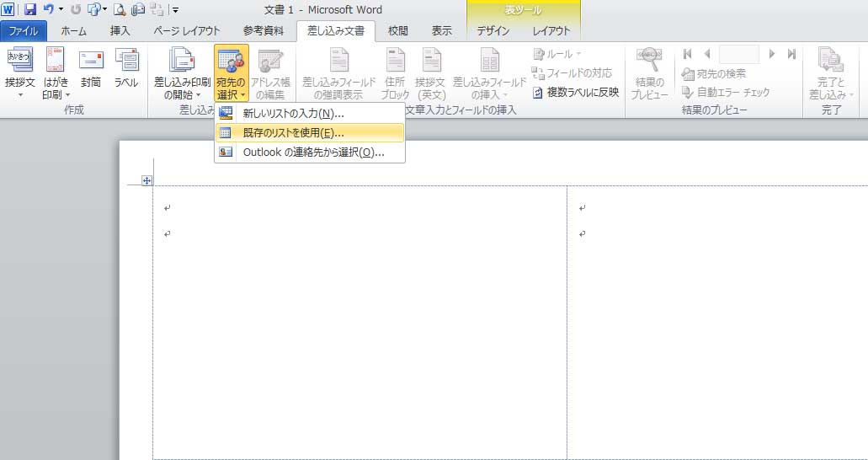Open the 挨拶文 greeting button
Image resolution: width=868 pixels, height=460 pixels.
[x=19, y=74]
